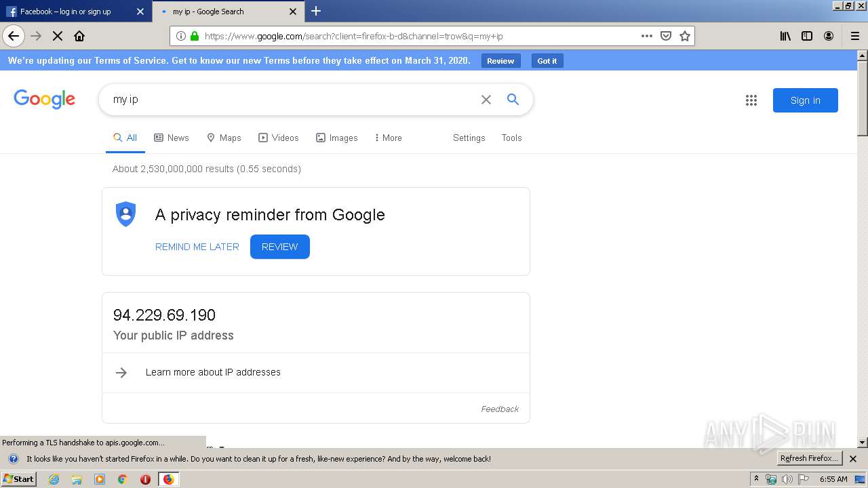
Task: Click the notification help question icon
Action: pos(13,459)
